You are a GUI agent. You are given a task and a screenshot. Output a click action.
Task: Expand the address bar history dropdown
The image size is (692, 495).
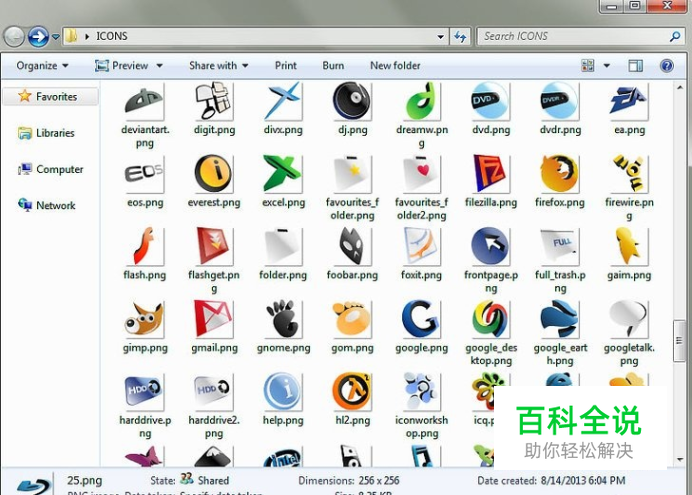pyautogui.click(x=440, y=37)
